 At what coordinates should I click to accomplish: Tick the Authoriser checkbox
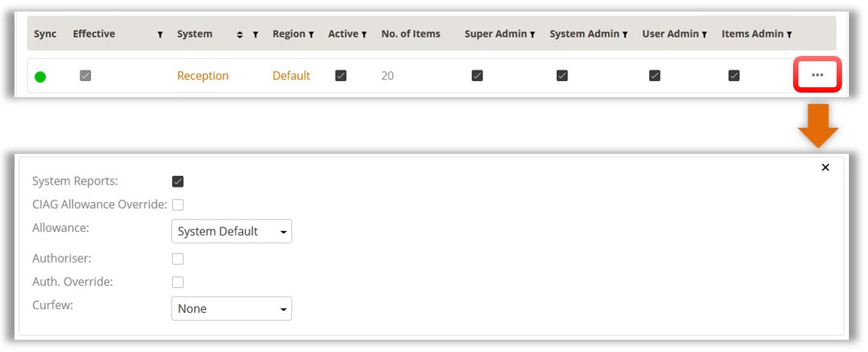click(x=178, y=259)
